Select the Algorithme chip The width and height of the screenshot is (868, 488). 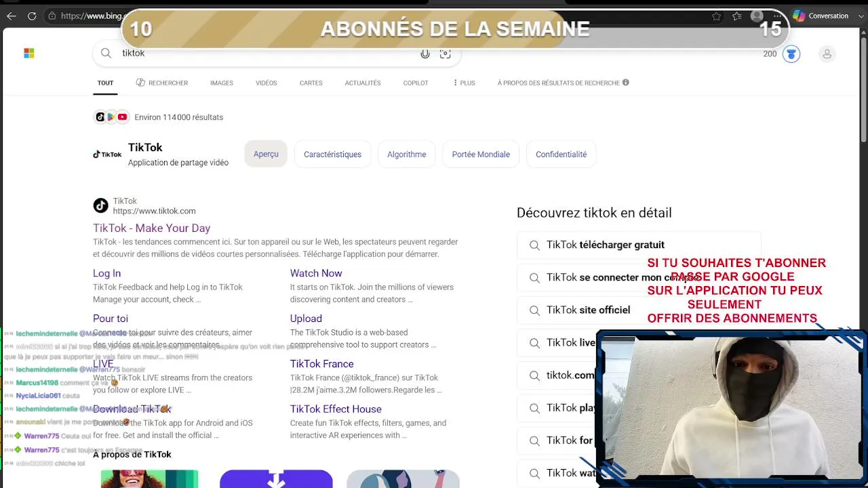tap(407, 154)
